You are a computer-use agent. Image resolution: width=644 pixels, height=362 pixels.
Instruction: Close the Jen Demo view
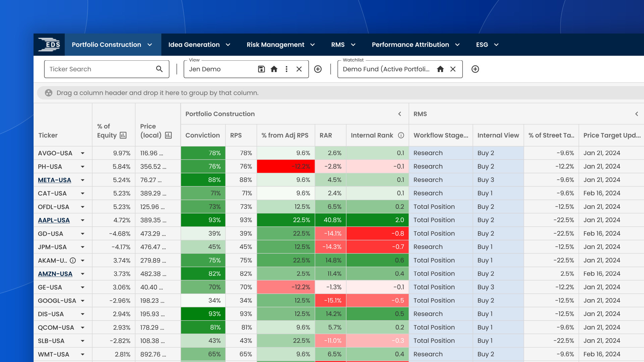(x=299, y=69)
